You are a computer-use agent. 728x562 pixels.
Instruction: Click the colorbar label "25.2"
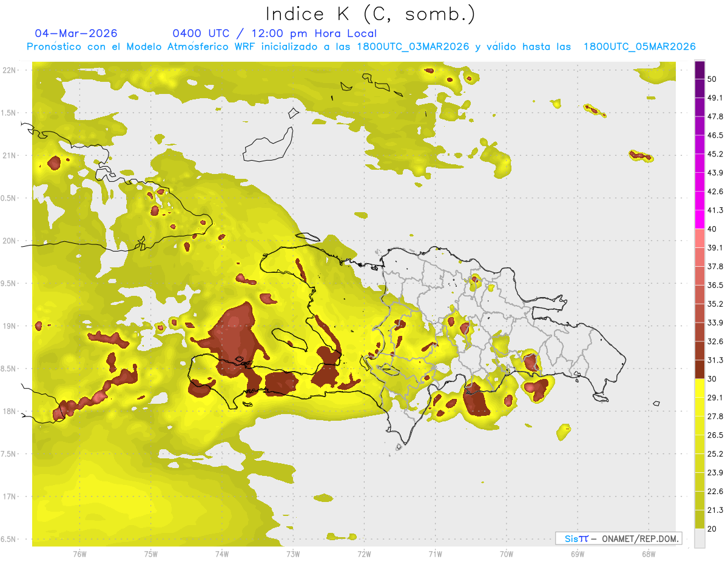pos(715,454)
